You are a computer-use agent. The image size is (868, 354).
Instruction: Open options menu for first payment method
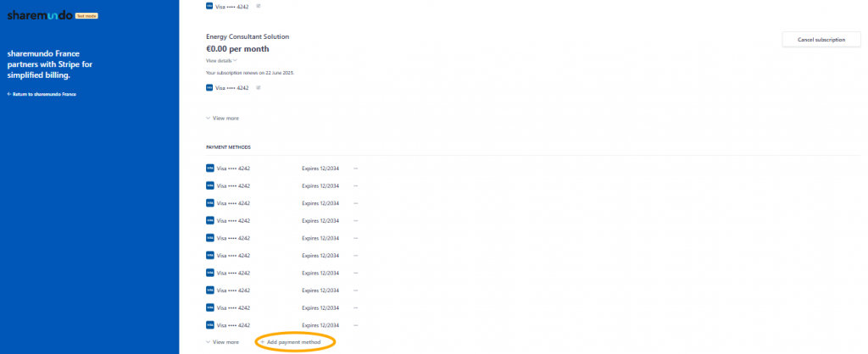click(356, 169)
